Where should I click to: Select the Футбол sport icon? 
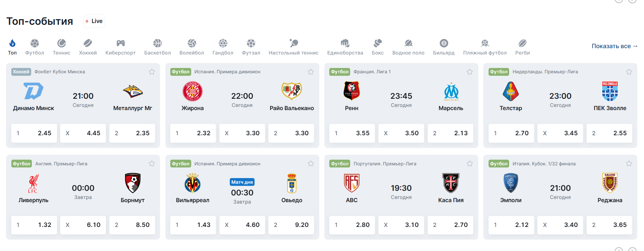35,43
